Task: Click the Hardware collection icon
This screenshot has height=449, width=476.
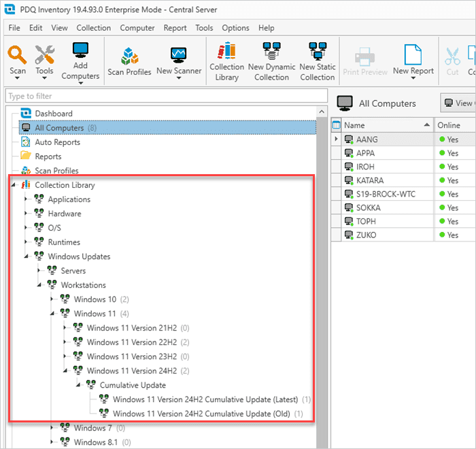Action: click(x=39, y=213)
